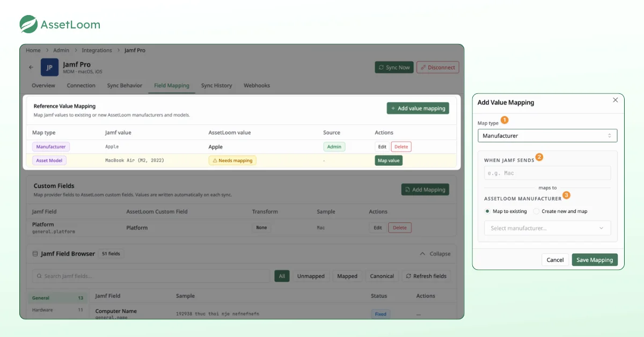This screenshot has height=337, width=644.
Task: Click the Search Jamf fields box
Action: (x=151, y=276)
